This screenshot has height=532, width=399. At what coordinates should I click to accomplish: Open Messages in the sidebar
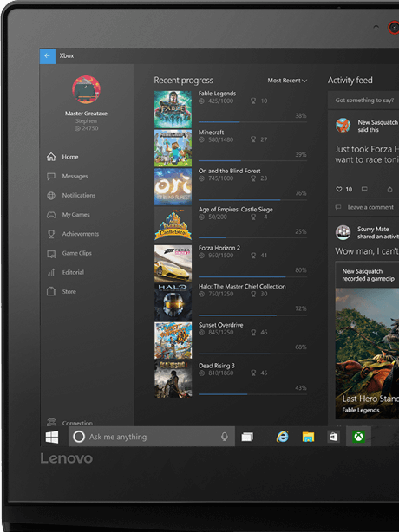pyautogui.click(x=68, y=176)
